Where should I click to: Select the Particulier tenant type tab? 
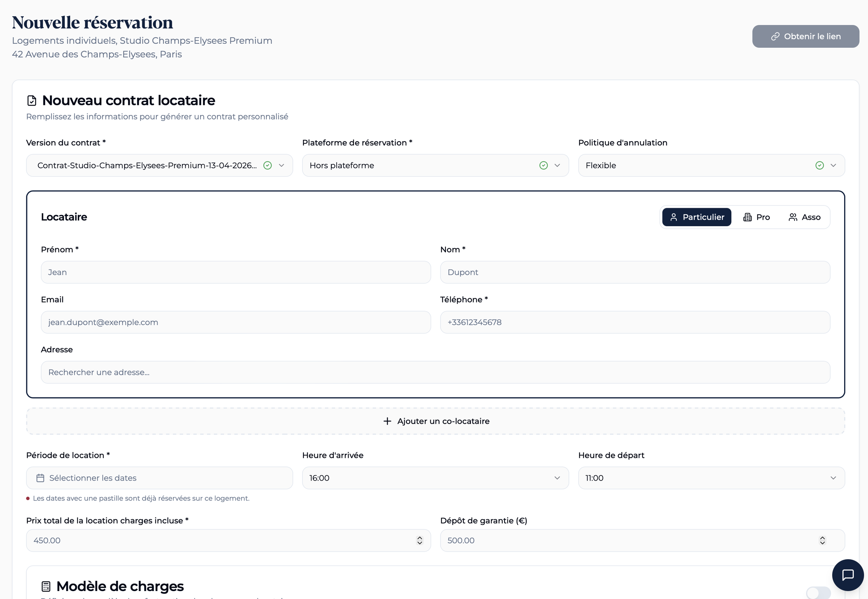pos(696,217)
